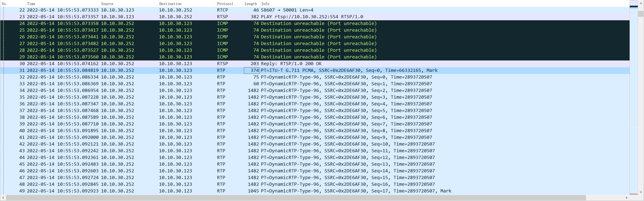Screen dimensions: 644x201
Task: Click the Info column header
Action: tap(444, 4)
